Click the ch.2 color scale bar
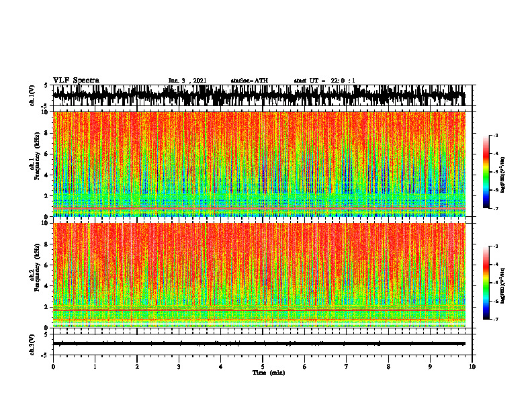532x411 pixels. coord(486,283)
